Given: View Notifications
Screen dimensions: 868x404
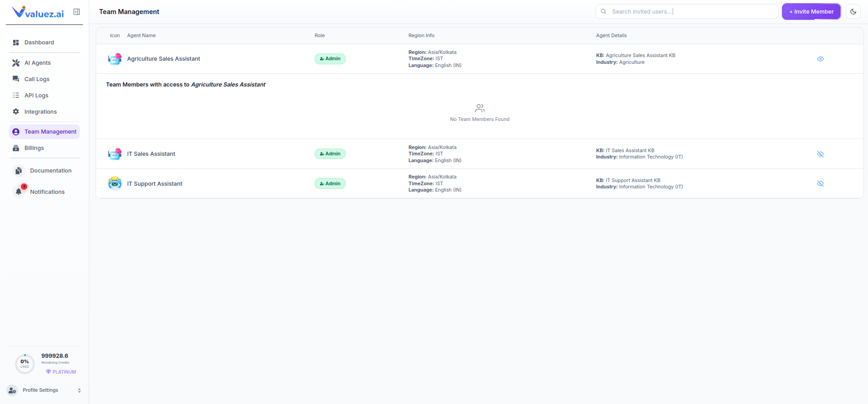Looking at the screenshot, I should 44,192.
